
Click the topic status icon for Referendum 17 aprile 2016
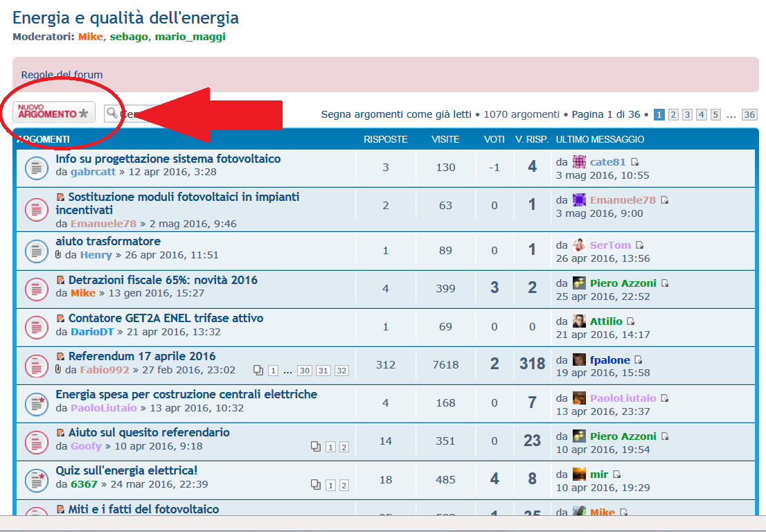point(36,365)
